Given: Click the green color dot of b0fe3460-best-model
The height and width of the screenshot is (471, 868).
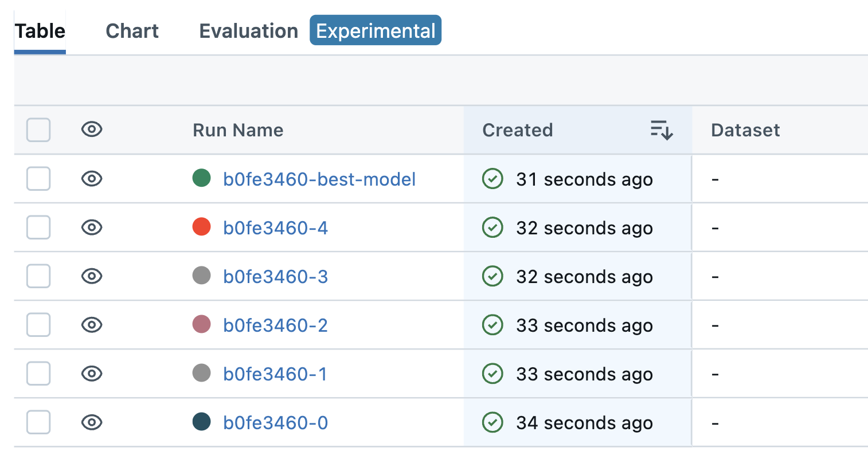Looking at the screenshot, I should pos(201,178).
